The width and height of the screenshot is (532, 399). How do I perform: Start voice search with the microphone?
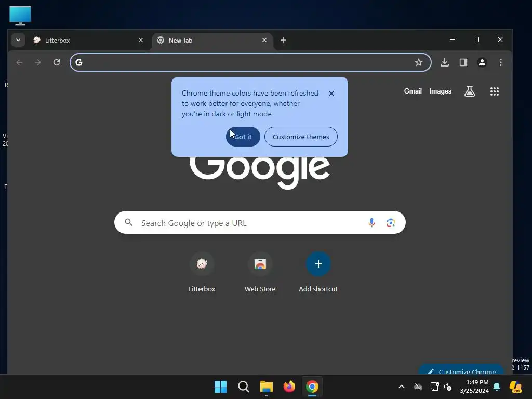[x=371, y=222]
